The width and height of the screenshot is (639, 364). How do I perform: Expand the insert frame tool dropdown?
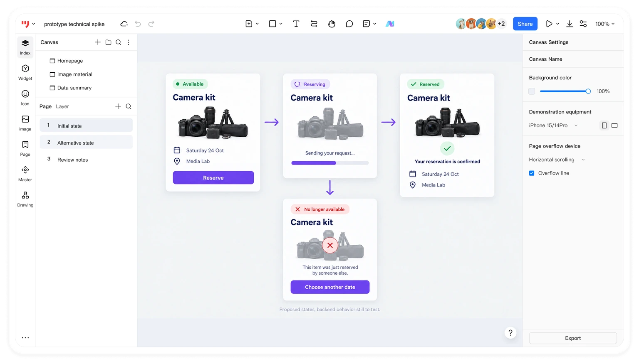click(x=257, y=24)
